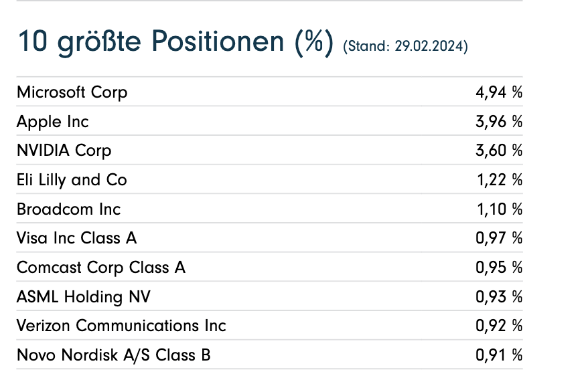The image size is (584, 392).
Task: Click Broadcom's 1,10 % weight
Action: click(x=498, y=209)
